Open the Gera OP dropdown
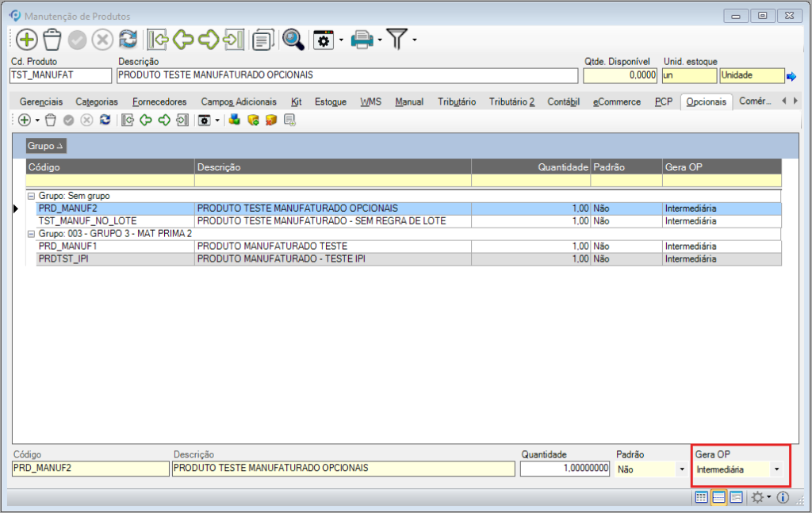This screenshot has width=812, height=513. 776,469
